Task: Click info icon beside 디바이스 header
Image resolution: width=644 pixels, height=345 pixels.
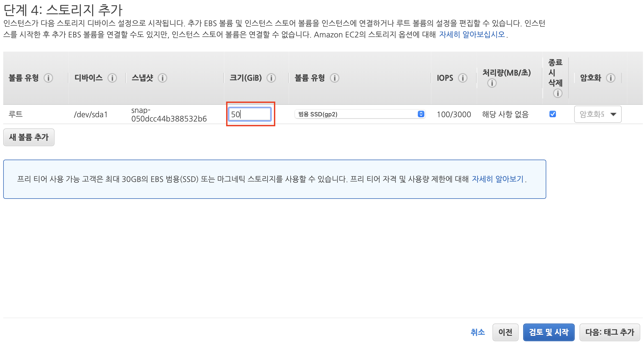Action: tap(112, 78)
